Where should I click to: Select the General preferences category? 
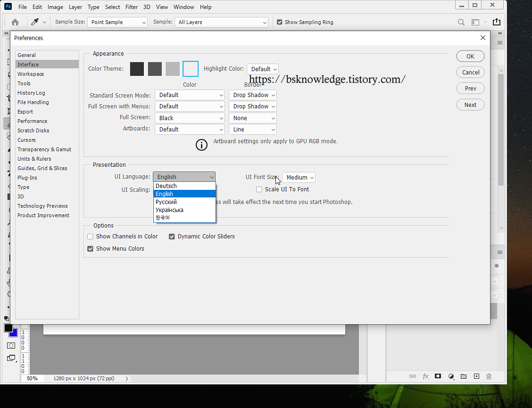(47, 55)
